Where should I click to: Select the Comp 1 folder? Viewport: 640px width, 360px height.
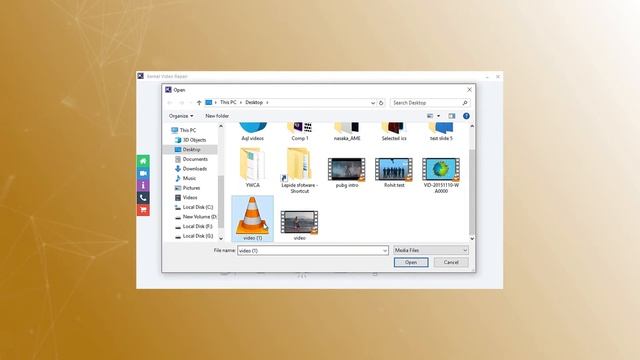click(x=300, y=131)
